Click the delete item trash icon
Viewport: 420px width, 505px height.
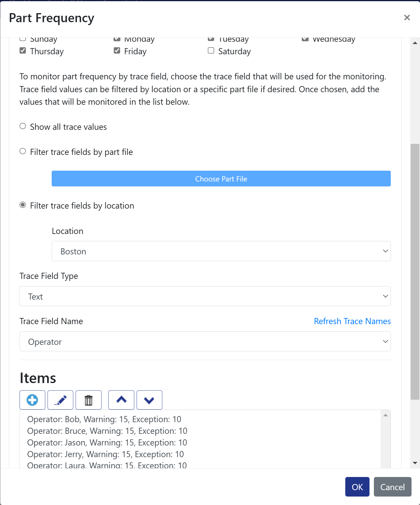(x=88, y=400)
